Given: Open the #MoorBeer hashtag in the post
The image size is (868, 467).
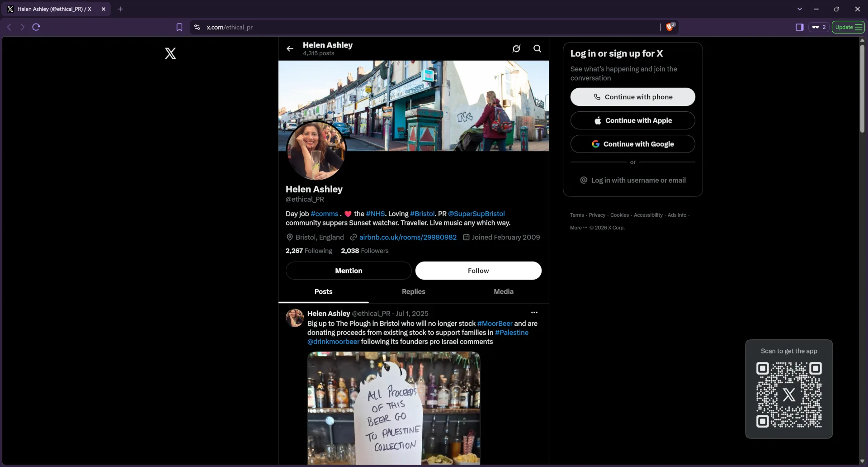Looking at the screenshot, I should 495,324.
